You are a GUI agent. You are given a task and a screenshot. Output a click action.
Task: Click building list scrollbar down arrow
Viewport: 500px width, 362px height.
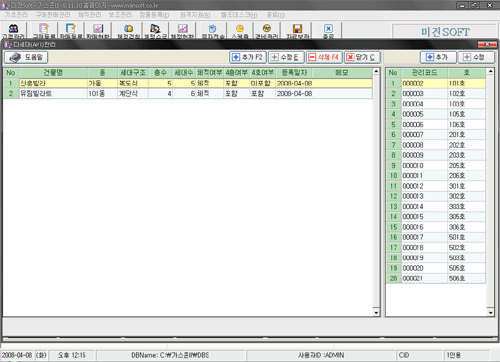click(x=376, y=312)
